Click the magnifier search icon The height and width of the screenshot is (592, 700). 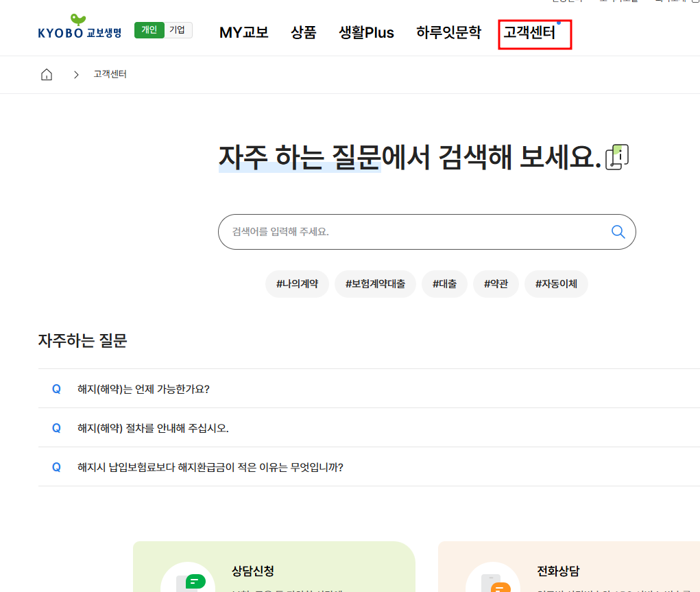[x=618, y=232]
